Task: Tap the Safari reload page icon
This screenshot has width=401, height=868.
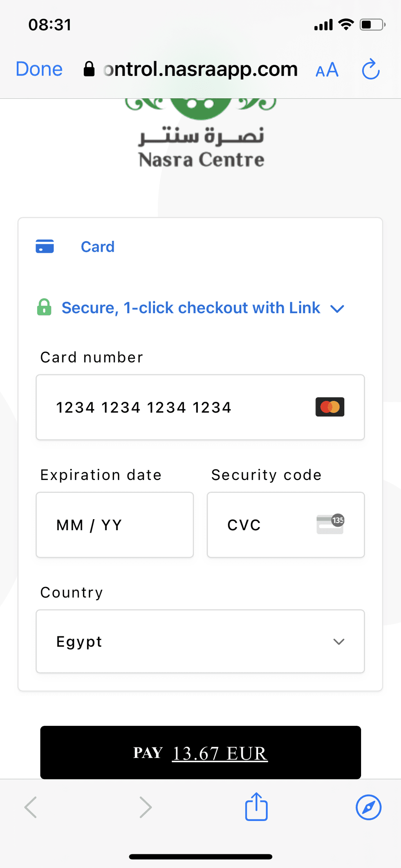Action: (370, 69)
